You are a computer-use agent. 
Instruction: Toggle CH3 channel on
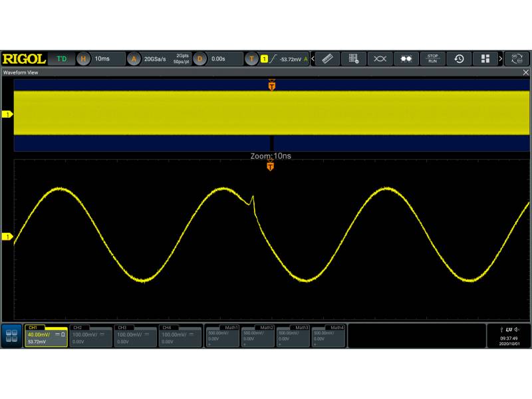tap(135, 336)
